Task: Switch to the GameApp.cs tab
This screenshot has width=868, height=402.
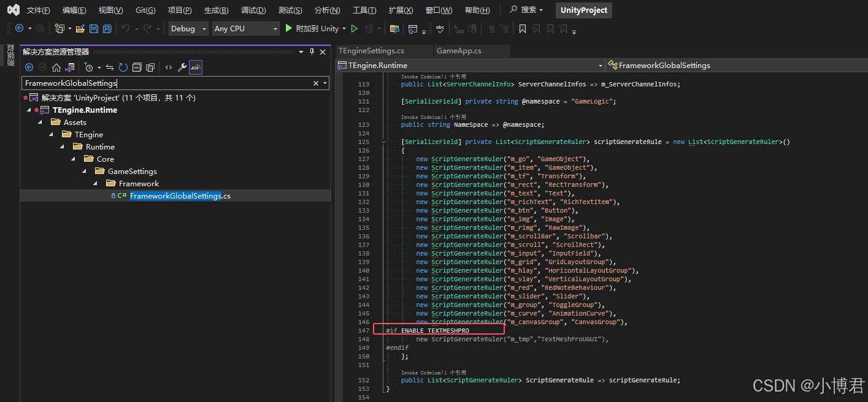Action: [472, 51]
